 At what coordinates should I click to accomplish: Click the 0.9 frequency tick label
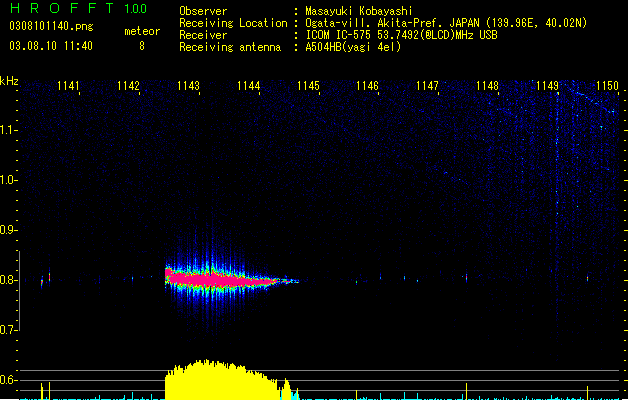pos(8,230)
